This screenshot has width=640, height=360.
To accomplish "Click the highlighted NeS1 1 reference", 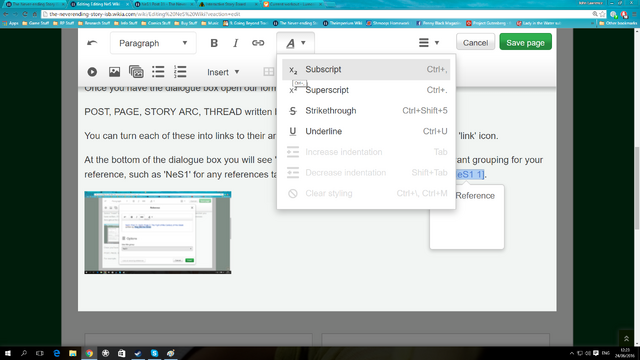I will (470, 174).
